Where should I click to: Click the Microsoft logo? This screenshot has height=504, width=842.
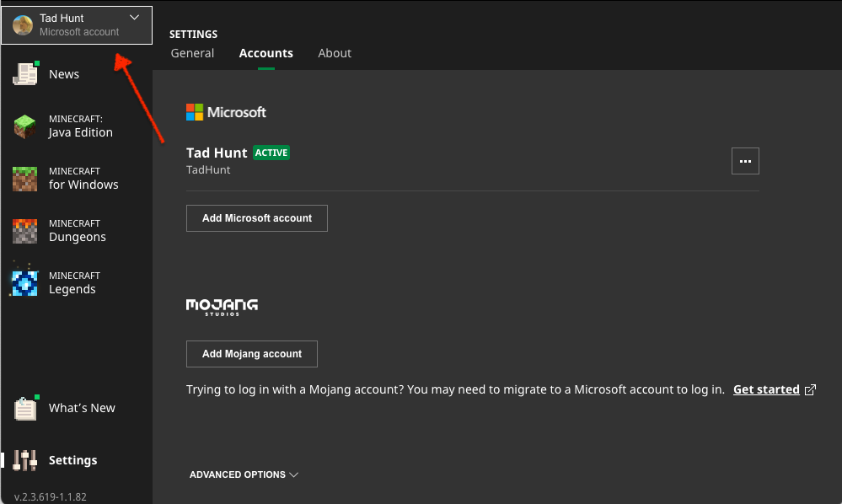tap(226, 112)
